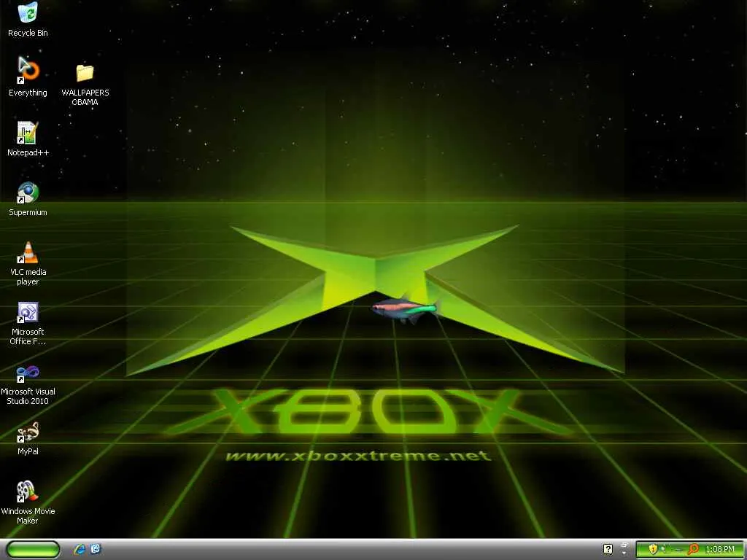Select the WALLPAPERS OBAMA folder
This screenshot has height=560, width=747.
point(85,85)
